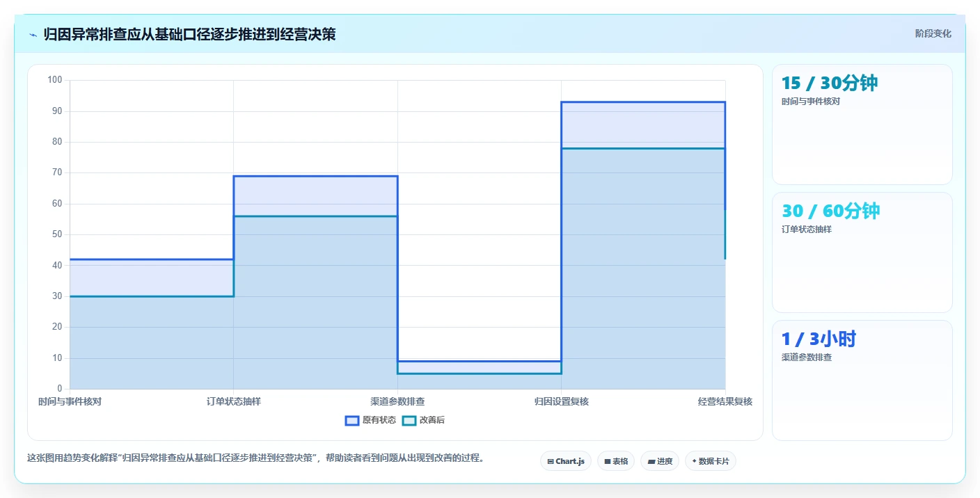Open the 30 / 60分钟 data card
Viewport: 980px width, 498px height.
[x=862, y=252]
